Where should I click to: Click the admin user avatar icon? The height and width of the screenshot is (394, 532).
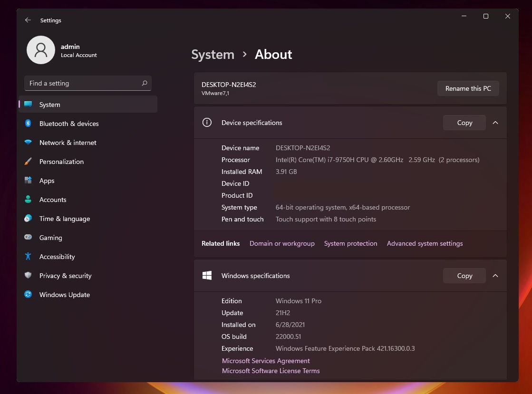click(41, 50)
